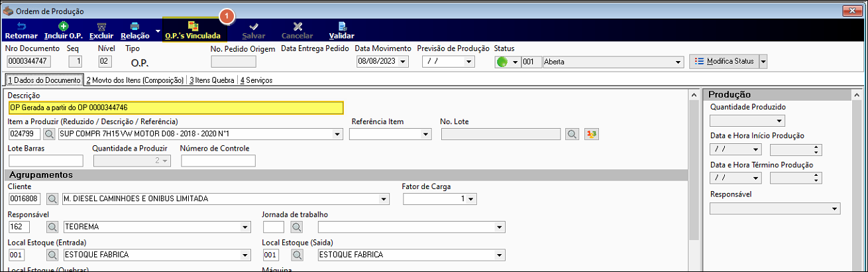Switch to Dados do Documento tab
Screen dimensions: 868x272
(44, 80)
